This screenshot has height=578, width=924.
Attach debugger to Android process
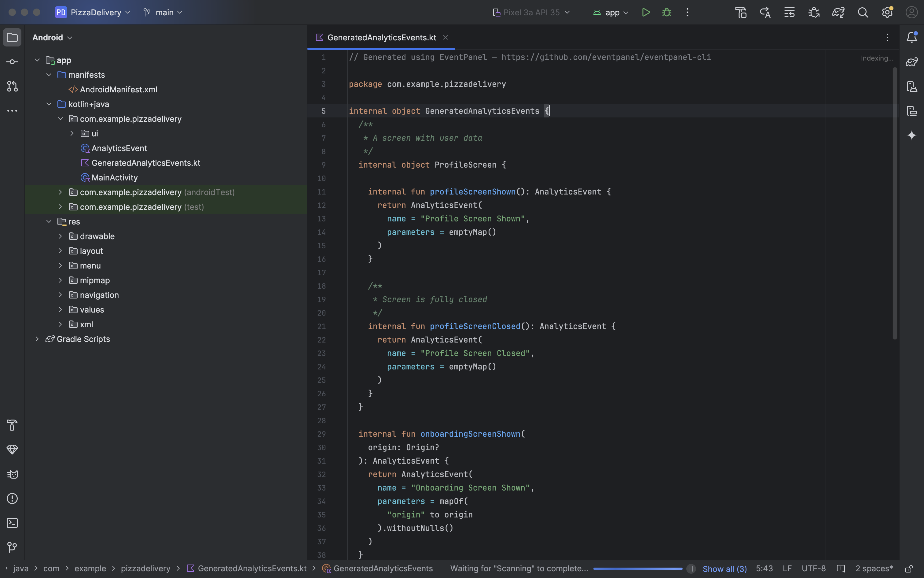pyautogui.click(x=814, y=13)
